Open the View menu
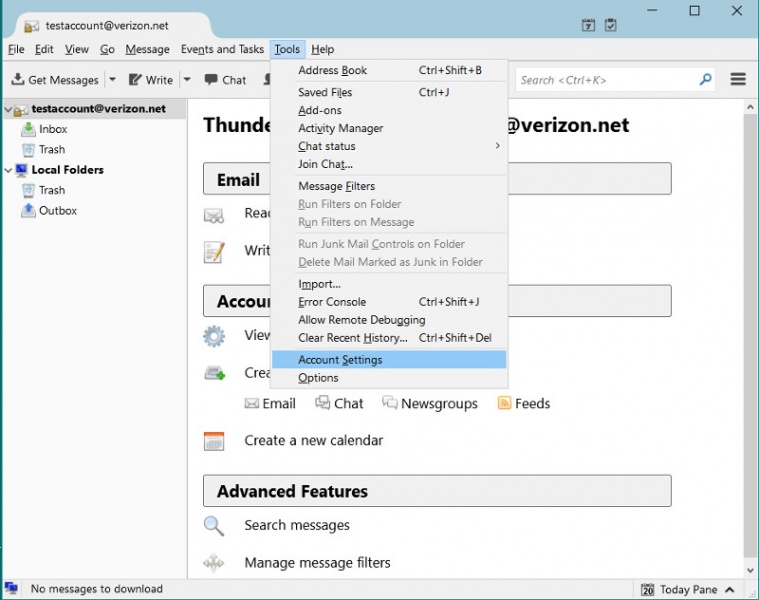This screenshot has height=600, width=759. (x=77, y=49)
